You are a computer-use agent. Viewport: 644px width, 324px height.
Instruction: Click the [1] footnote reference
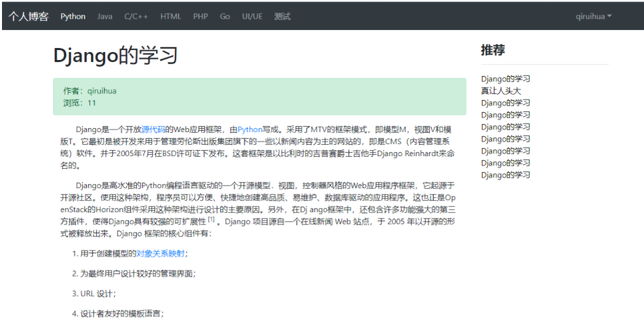click(211, 219)
